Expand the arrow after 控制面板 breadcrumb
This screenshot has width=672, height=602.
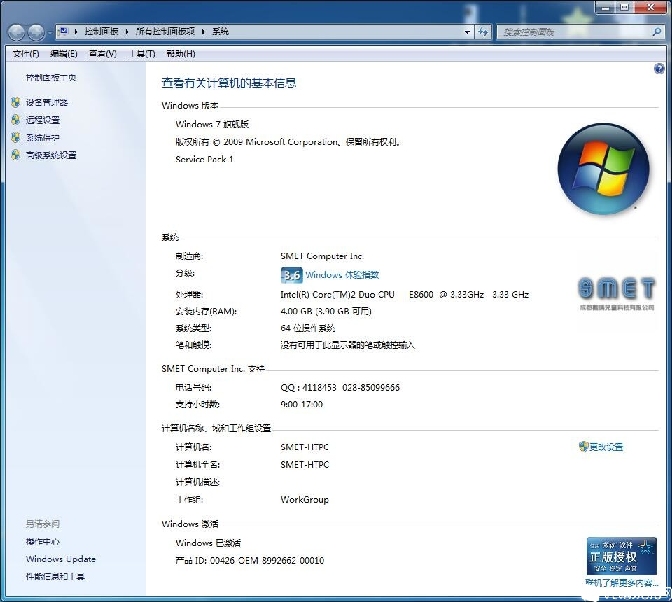click(127, 32)
